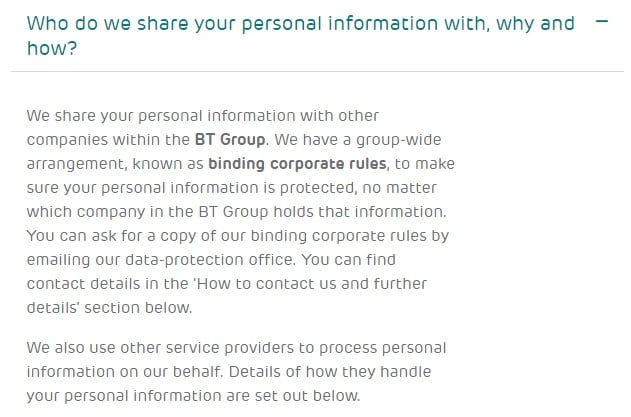The width and height of the screenshot is (631, 417).
Task: Click the bold 'binding corporate rules' text
Action: click(x=297, y=163)
